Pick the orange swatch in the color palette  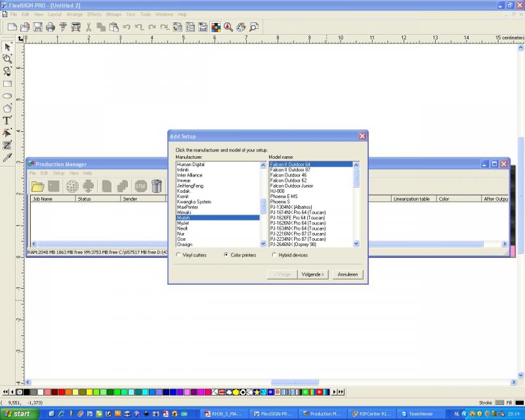click(68, 392)
